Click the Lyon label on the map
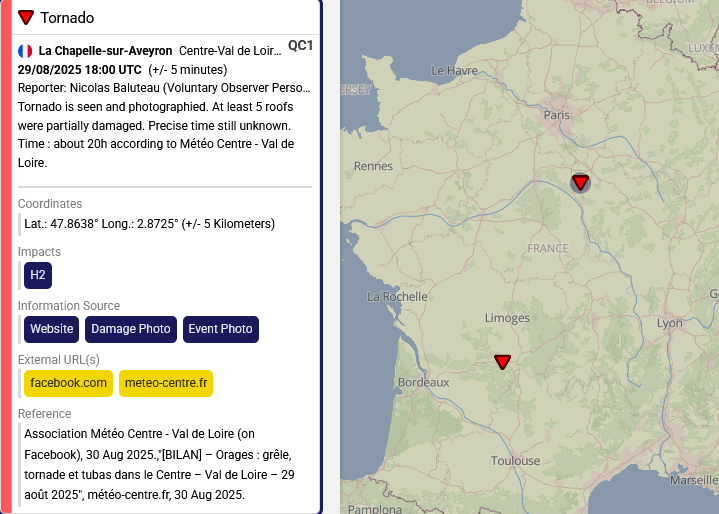This screenshot has width=719, height=514. [669, 323]
